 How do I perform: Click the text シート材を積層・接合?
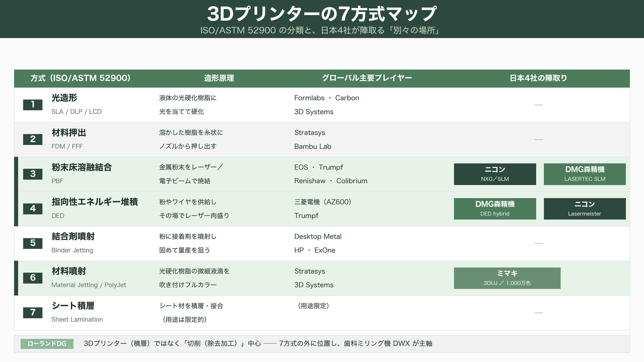(x=191, y=306)
